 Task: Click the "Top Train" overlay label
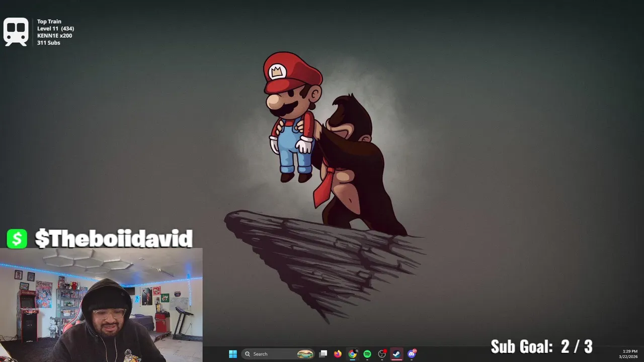[49, 22]
